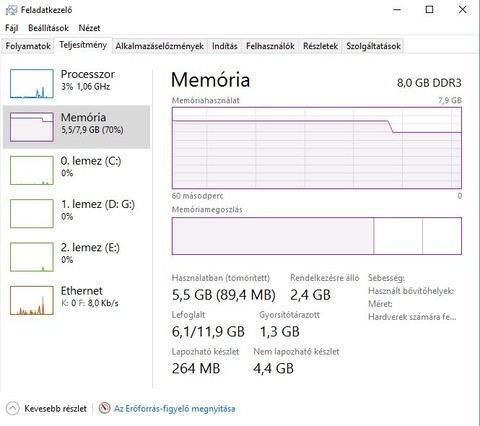Click the Erőforrás-figyelő resource monitor icon

104,408
